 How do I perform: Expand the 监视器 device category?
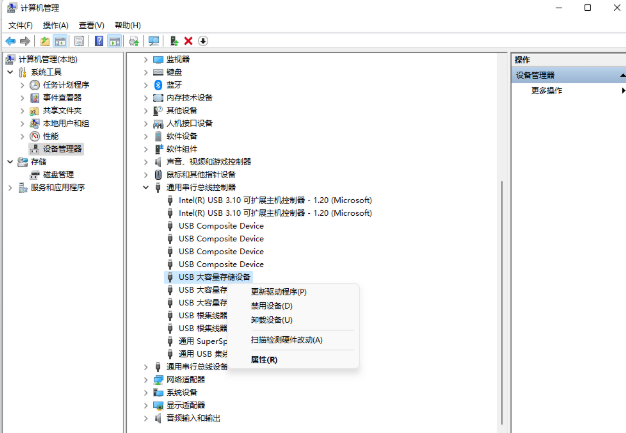click(146, 59)
